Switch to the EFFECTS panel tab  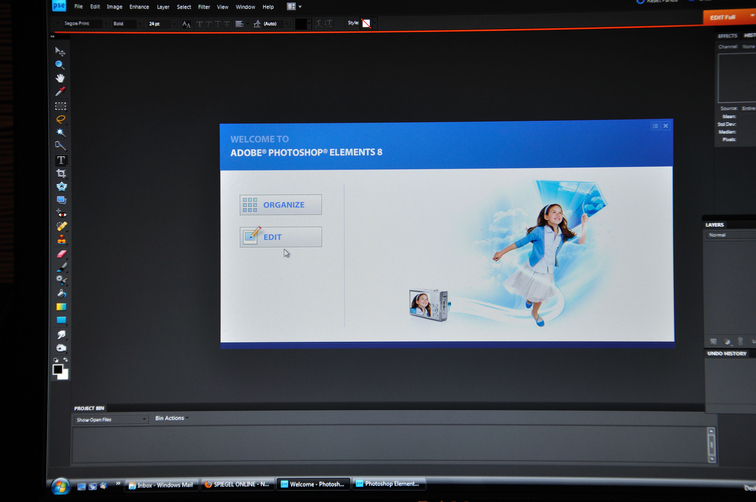click(728, 36)
